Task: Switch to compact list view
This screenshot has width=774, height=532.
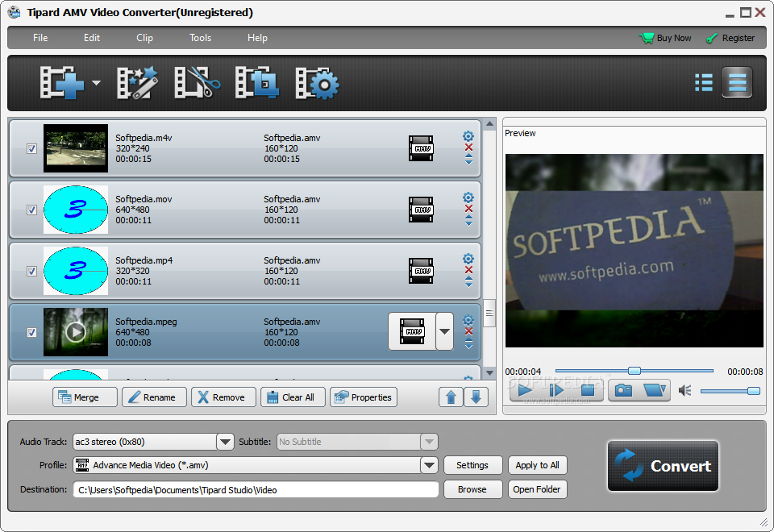Action: [x=703, y=82]
